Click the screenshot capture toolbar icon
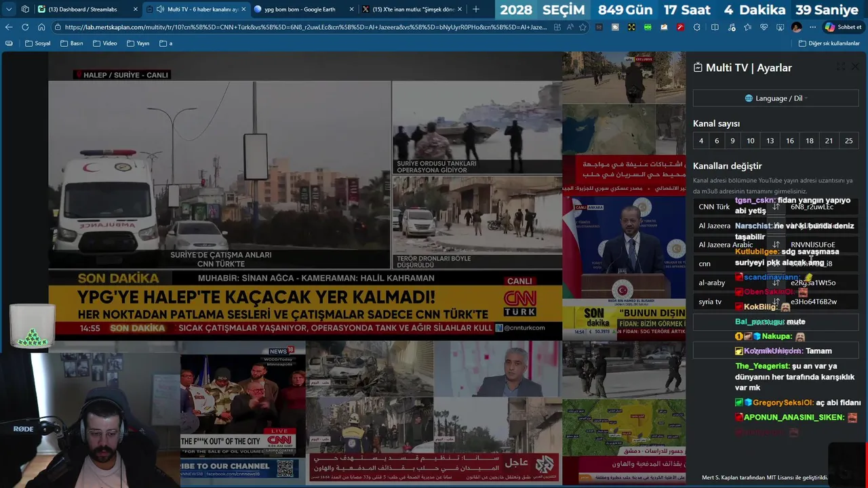Image resolution: width=868 pixels, height=488 pixels. tap(780, 27)
